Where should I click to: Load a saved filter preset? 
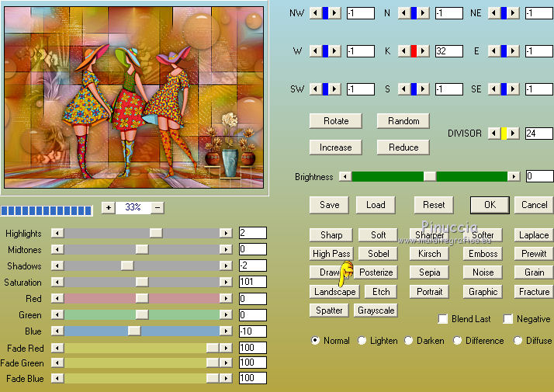tap(376, 205)
